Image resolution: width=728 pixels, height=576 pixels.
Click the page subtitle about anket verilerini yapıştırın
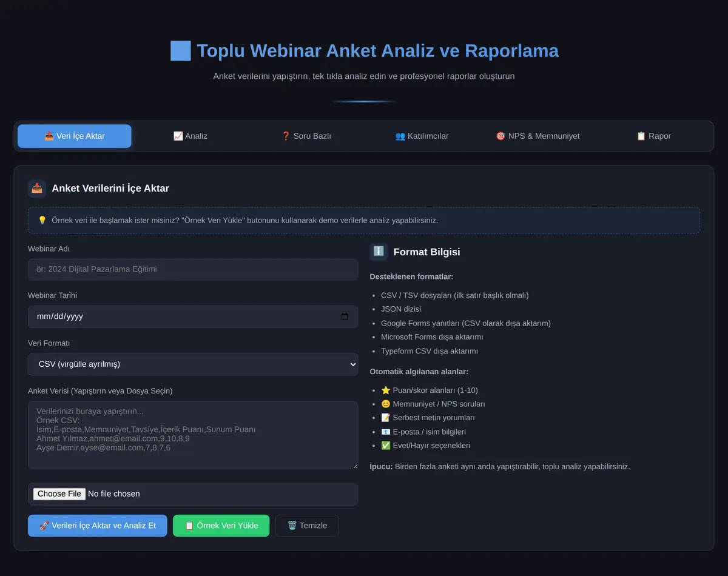pyautogui.click(x=364, y=76)
